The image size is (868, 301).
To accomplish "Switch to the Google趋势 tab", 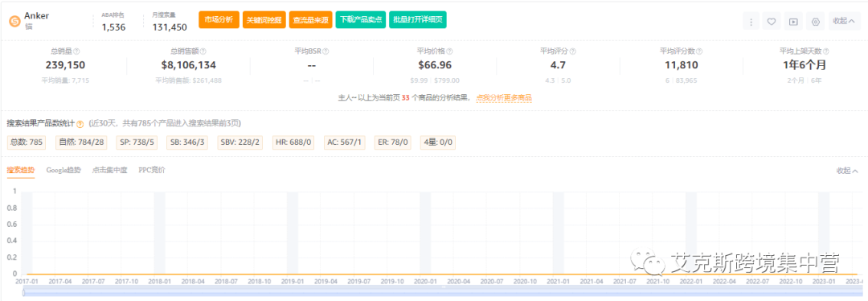I will (x=63, y=170).
